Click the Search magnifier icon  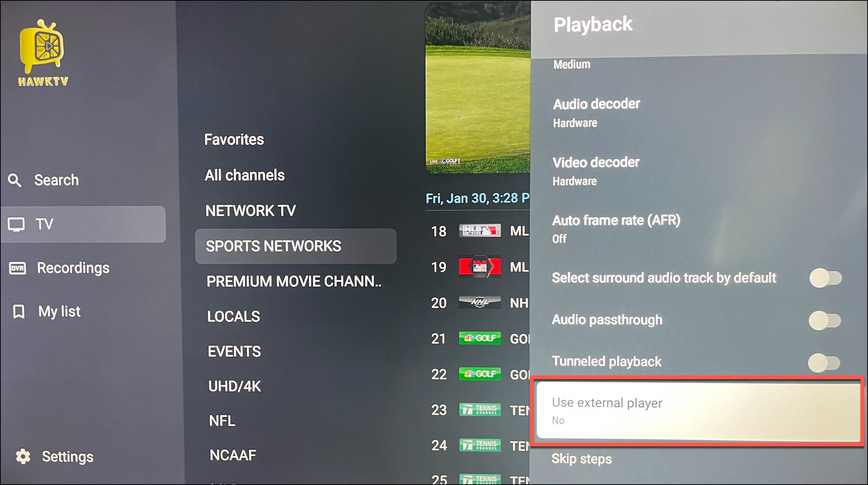[x=15, y=180]
